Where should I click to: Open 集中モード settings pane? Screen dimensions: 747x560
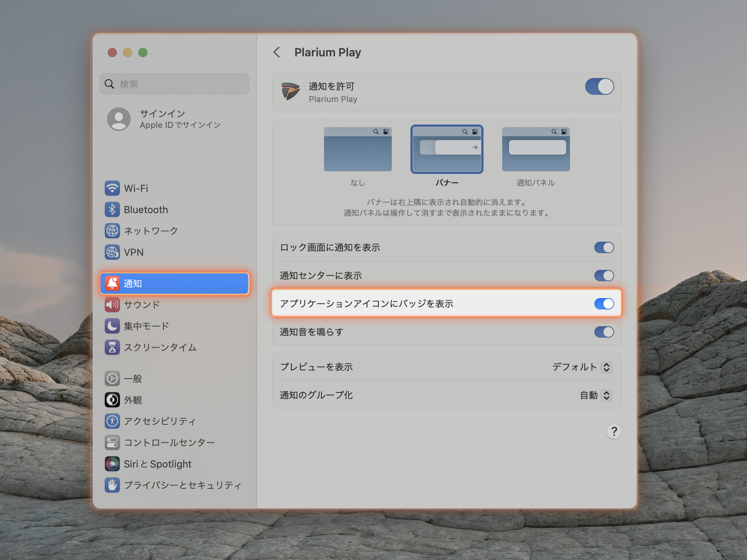(x=175, y=326)
